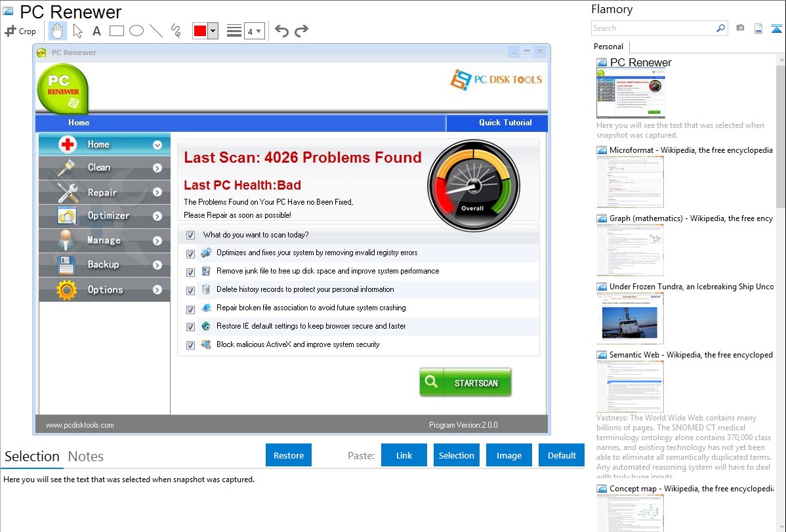
Task: Redo the last annotation
Action: pyautogui.click(x=301, y=31)
